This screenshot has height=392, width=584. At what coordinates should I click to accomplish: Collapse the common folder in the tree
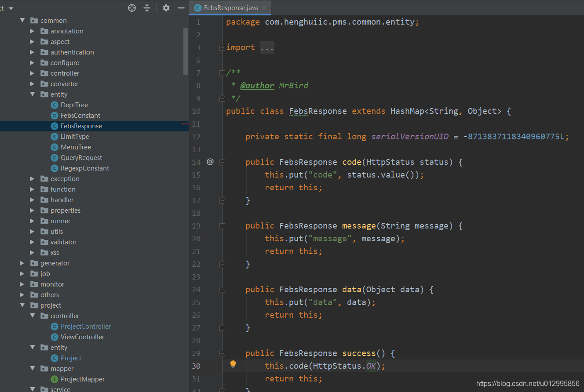point(22,20)
